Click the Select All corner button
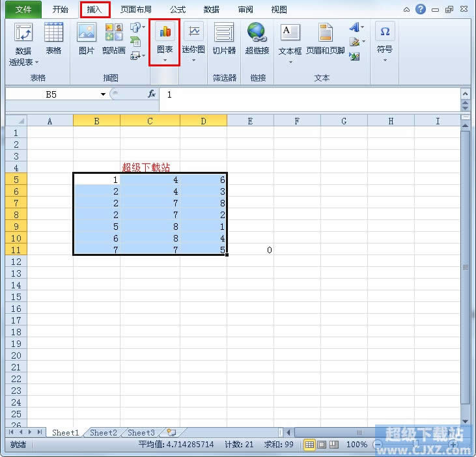Viewport: 476px width, 457px height. point(16,121)
